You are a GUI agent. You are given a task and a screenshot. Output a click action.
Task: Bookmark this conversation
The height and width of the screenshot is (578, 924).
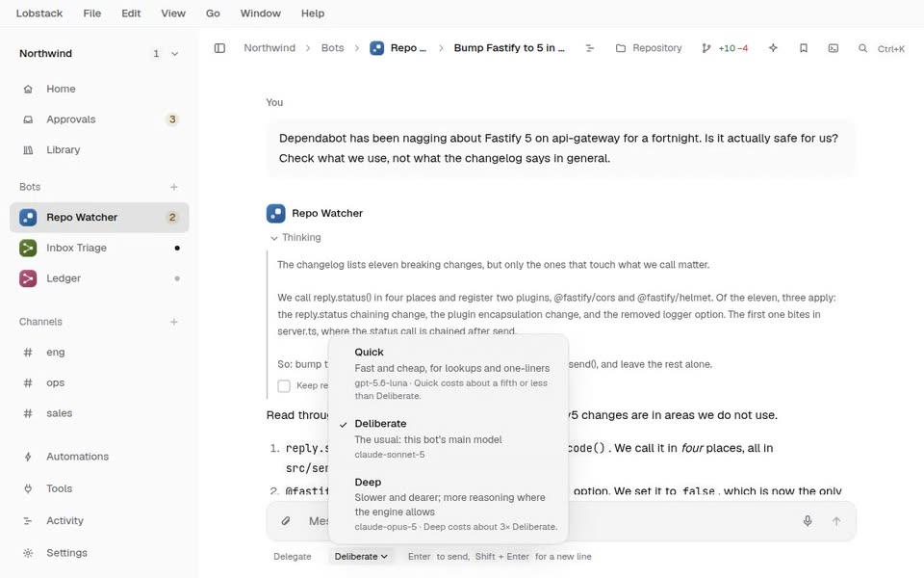click(x=803, y=48)
